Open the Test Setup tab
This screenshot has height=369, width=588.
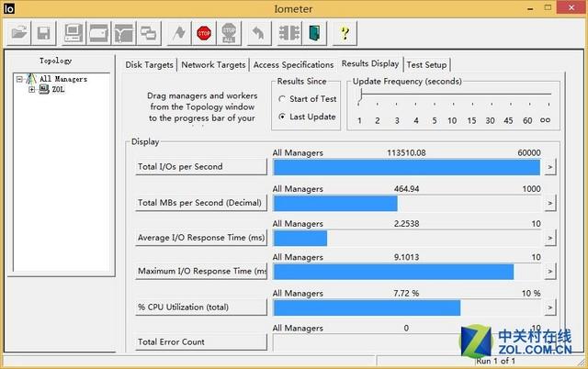[426, 65]
